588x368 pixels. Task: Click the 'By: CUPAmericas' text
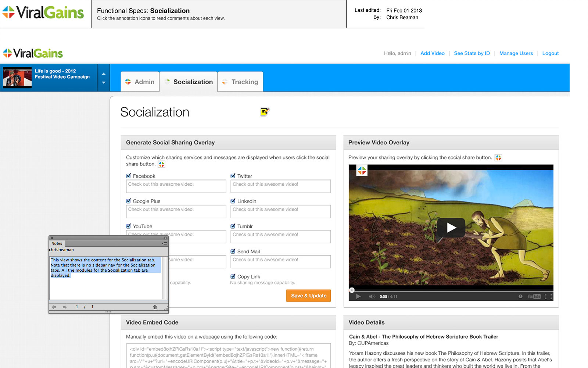[x=369, y=343]
